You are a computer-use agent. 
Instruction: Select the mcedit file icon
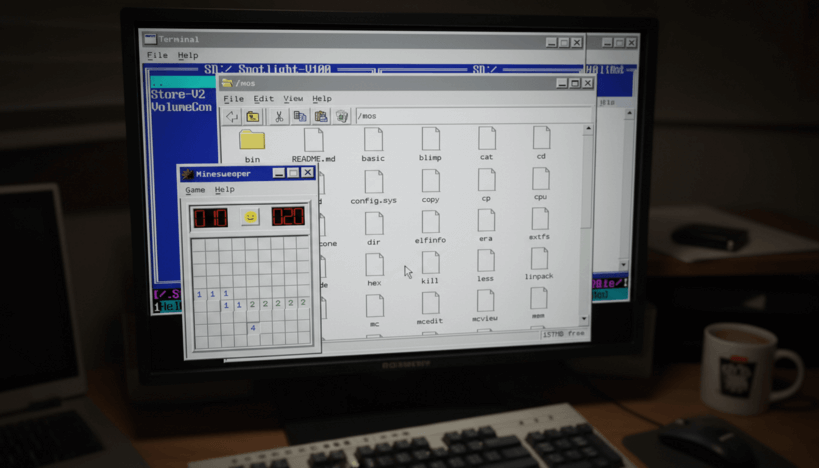tap(430, 302)
